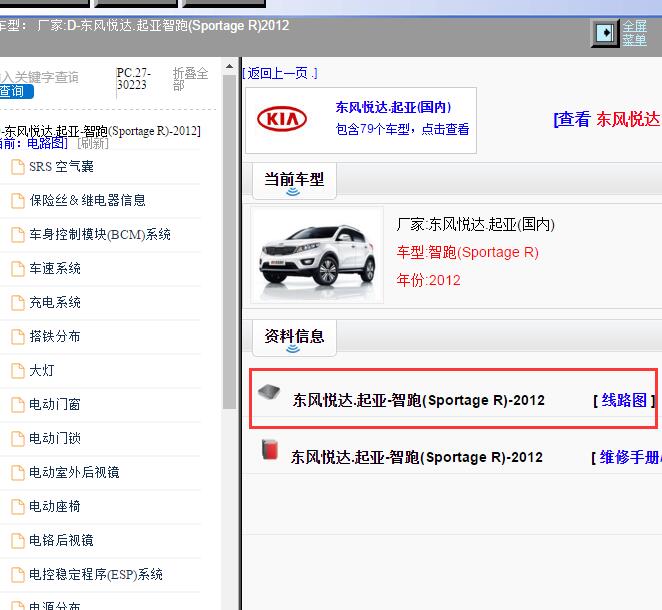
Task: Select 车身控制模块(BCM)系统 entry
Action: pyautogui.click(x=100, y=235)
